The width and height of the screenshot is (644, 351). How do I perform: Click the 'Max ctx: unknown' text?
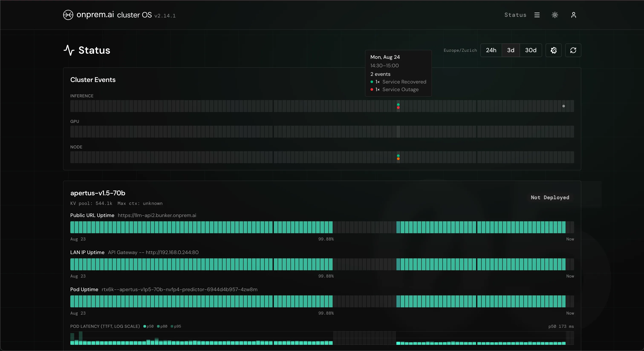pyautogui.click(x=140, y=203)
